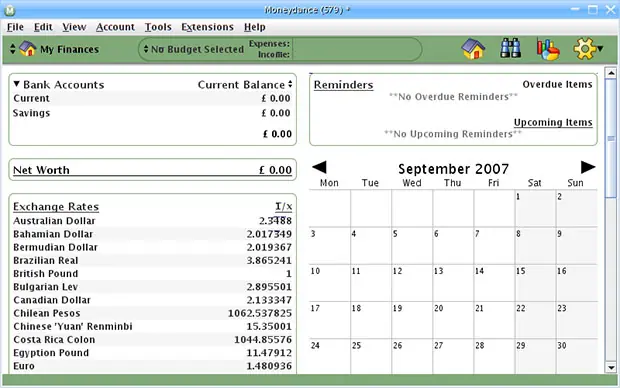Click the Bermudian Dollar rate row

pos(152,247)
